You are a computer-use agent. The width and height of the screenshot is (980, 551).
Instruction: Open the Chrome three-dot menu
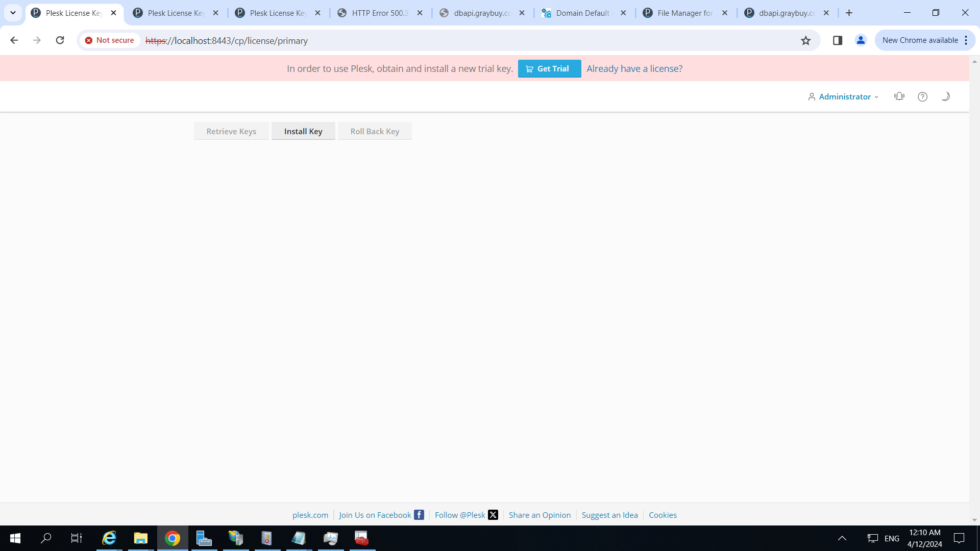tap(966, 40)
